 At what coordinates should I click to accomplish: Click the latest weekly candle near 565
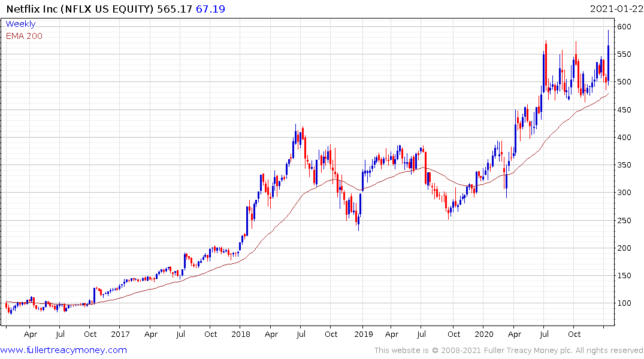(608, 57)
